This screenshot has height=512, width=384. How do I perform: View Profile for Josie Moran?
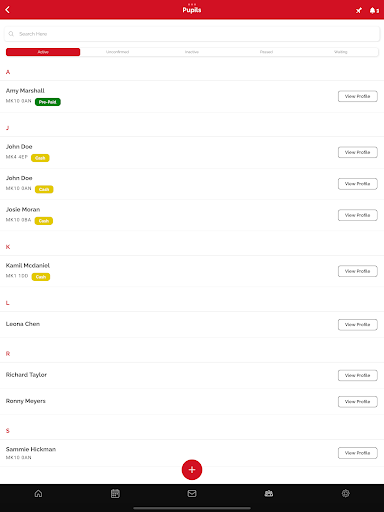[x=358, y=215]
